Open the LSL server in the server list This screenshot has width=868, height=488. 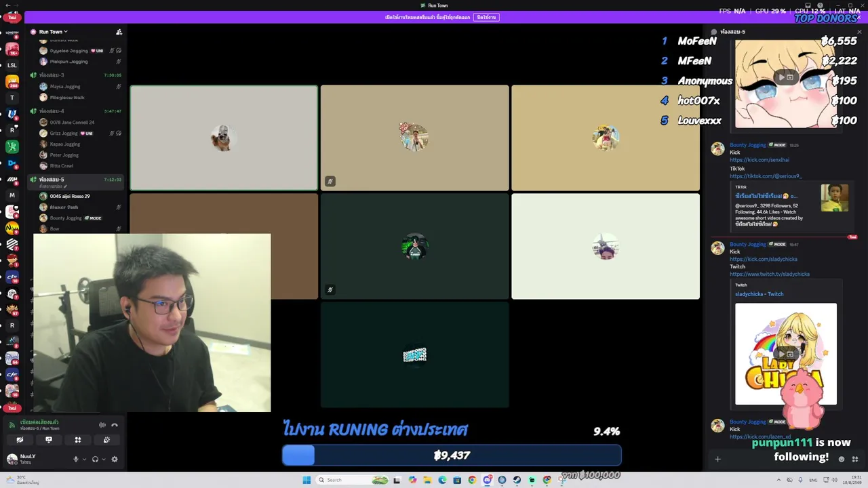pos(12,65)
